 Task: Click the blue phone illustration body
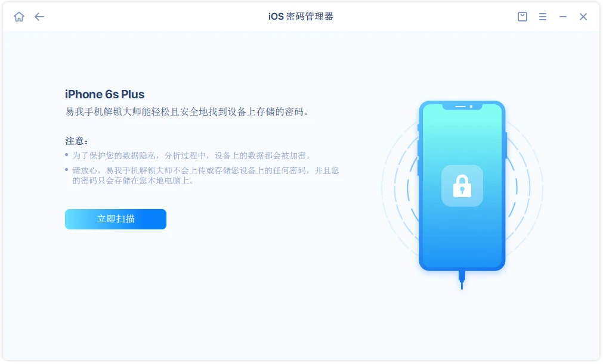tap(462, 186)
